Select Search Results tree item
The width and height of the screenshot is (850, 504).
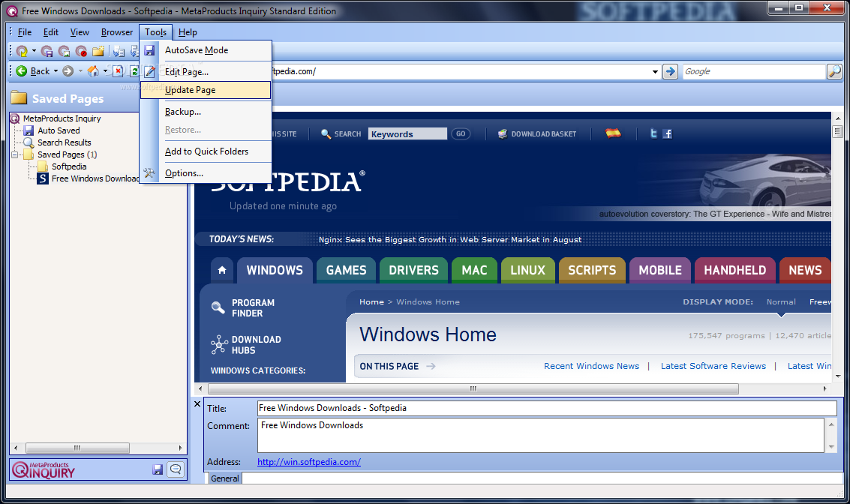[x=64, y=142]
